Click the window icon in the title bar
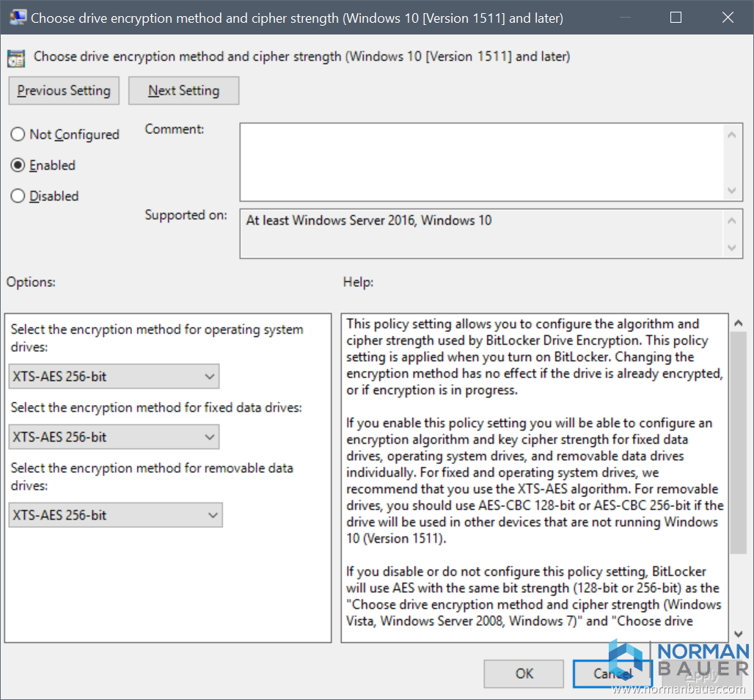Viewport: 754px width, 700px height. (18, 18)
